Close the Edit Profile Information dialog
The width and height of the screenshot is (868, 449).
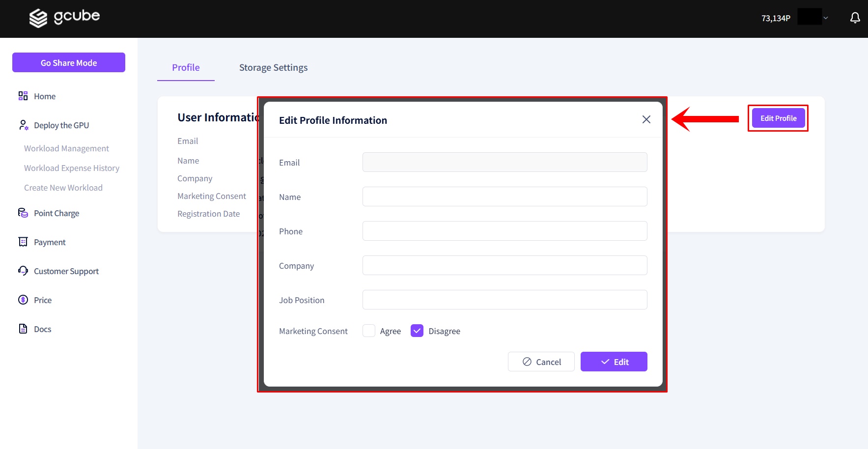646,119
